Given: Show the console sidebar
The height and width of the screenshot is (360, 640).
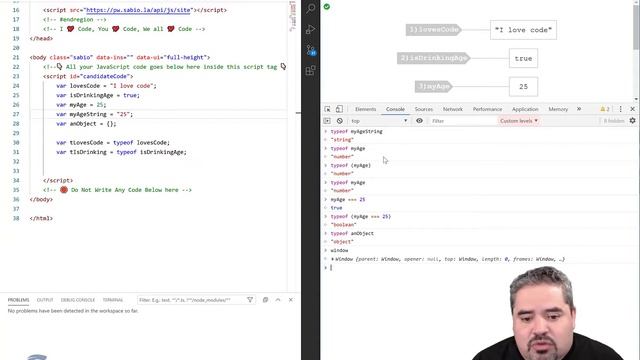Looking at the screenshot, I should (327, 121).
